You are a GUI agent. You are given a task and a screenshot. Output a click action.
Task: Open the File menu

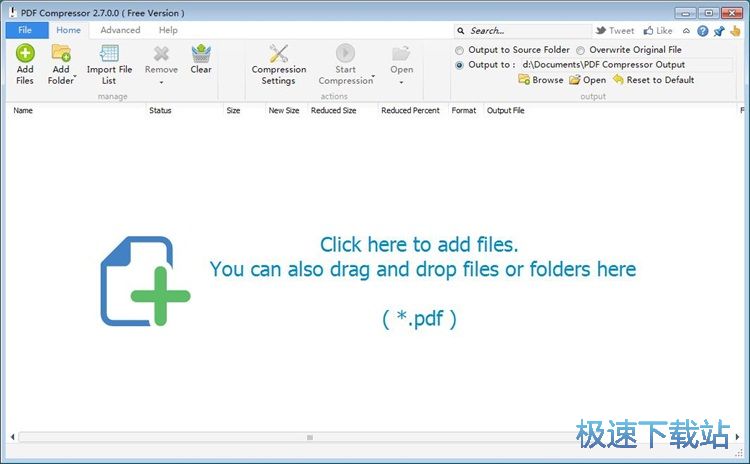(25, 30)
